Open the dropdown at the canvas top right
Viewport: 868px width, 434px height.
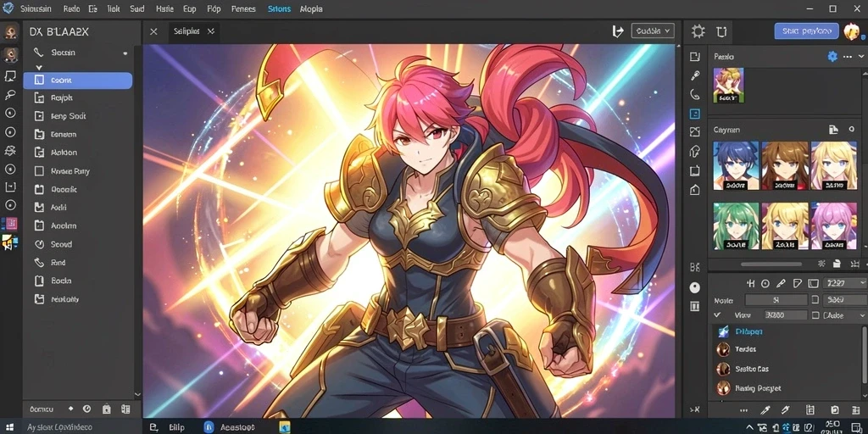pyautogui.click(x=653, y=31)
